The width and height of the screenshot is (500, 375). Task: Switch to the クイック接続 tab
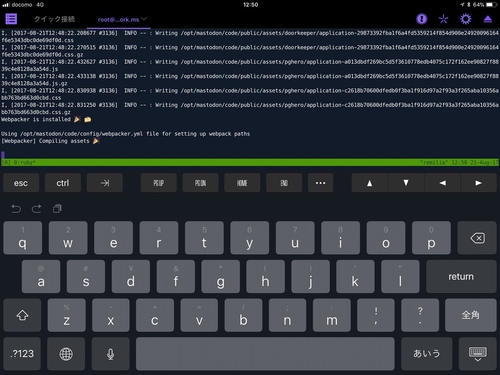(54, 19)
